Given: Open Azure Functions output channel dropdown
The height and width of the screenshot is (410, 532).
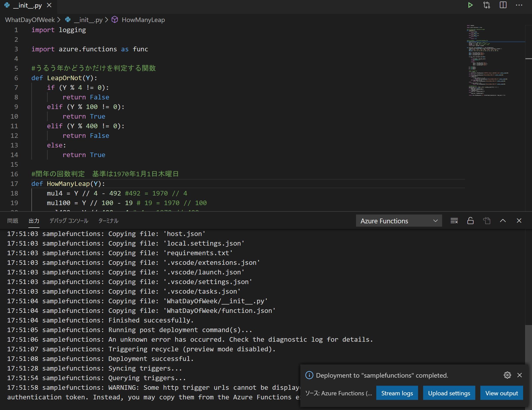Looking at the screenshot, I should pyautogui.click(x=399, y=221).
